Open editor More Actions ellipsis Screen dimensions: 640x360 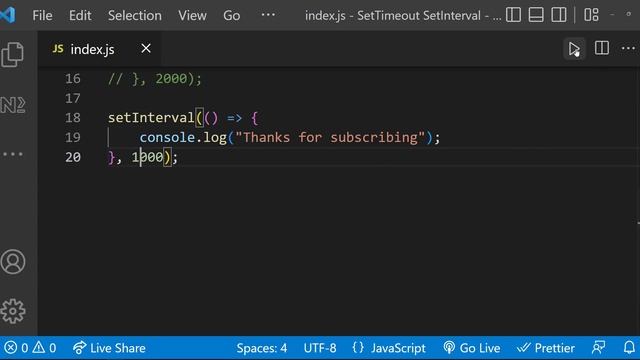coord(628,48)
